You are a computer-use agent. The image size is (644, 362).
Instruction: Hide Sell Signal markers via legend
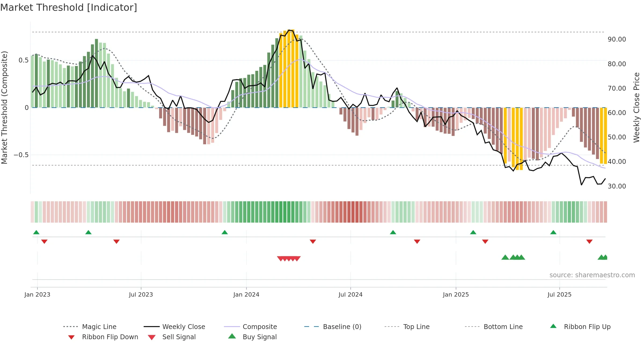[x=172, y=337]
